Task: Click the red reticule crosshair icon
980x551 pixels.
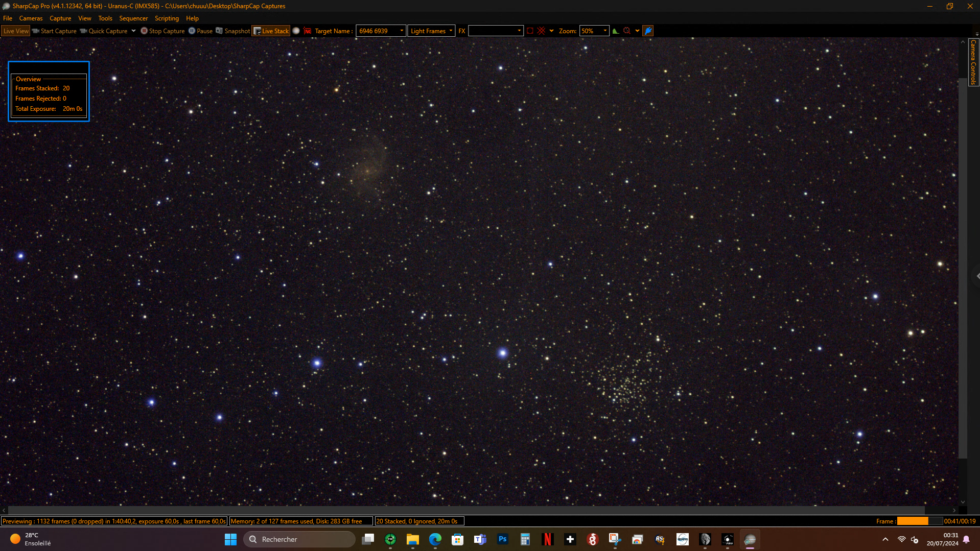Action: tap(542, 31)
